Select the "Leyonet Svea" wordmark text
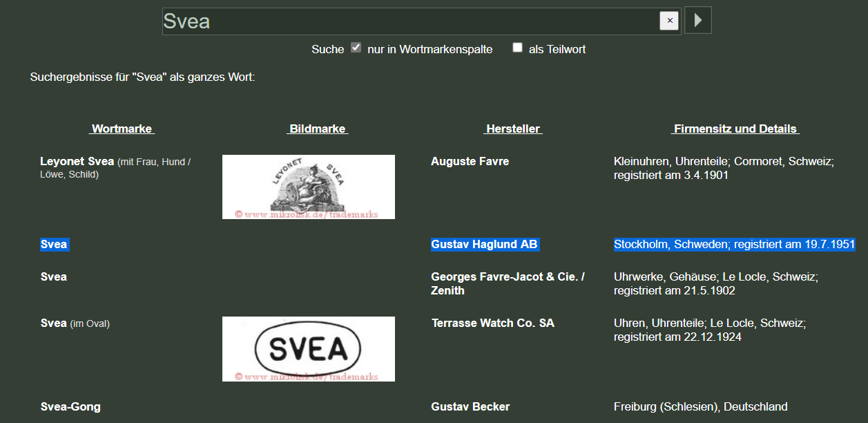 click(77, 162)
